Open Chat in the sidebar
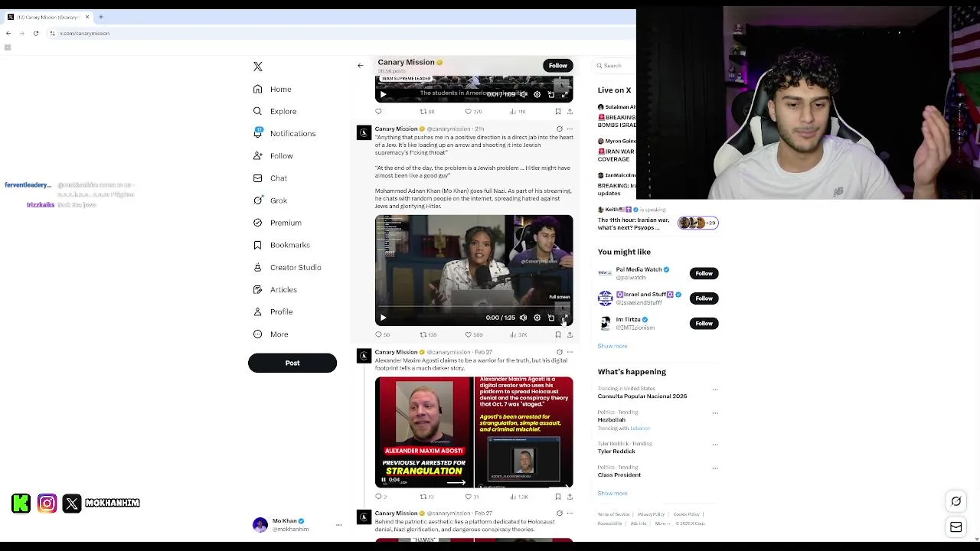Image resolution: width=980 pixels, height=551 pixels. pos(269,178)
